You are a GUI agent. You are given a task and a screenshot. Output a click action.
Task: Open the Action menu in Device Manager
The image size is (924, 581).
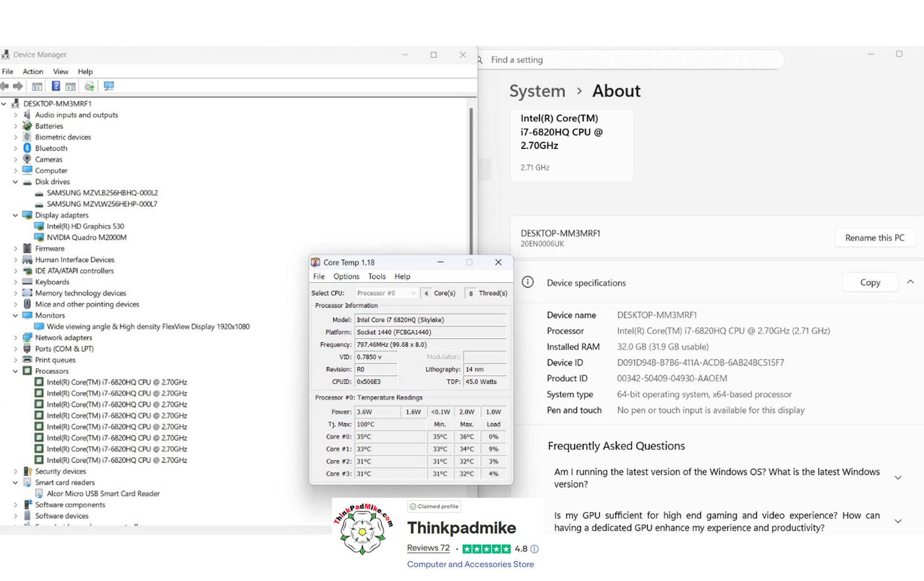pyautogui.click(x=33, y=71)
